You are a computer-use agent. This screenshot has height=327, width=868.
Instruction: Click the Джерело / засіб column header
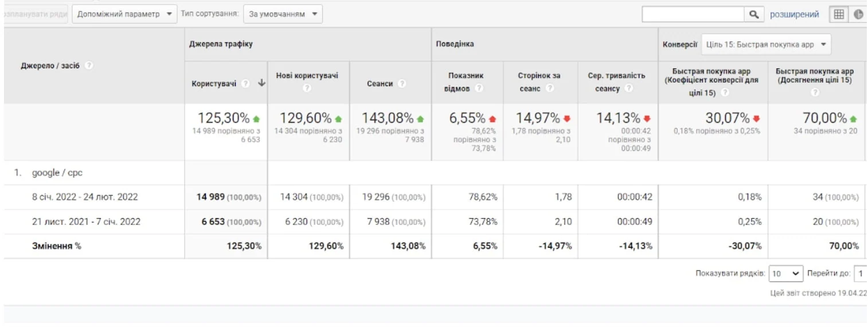pyautogui.click(x=50, y=65)
